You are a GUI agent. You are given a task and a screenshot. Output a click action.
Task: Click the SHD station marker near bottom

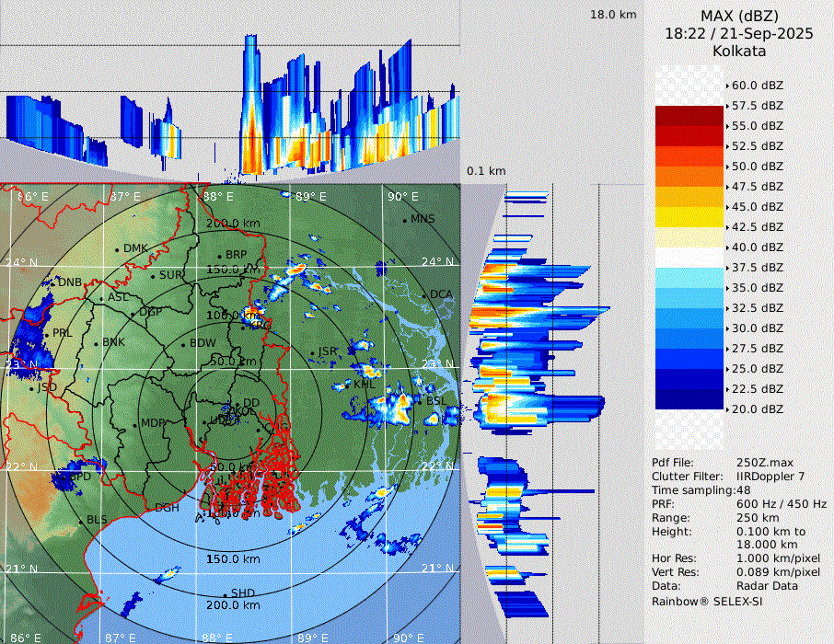click(x=226, y=594)
